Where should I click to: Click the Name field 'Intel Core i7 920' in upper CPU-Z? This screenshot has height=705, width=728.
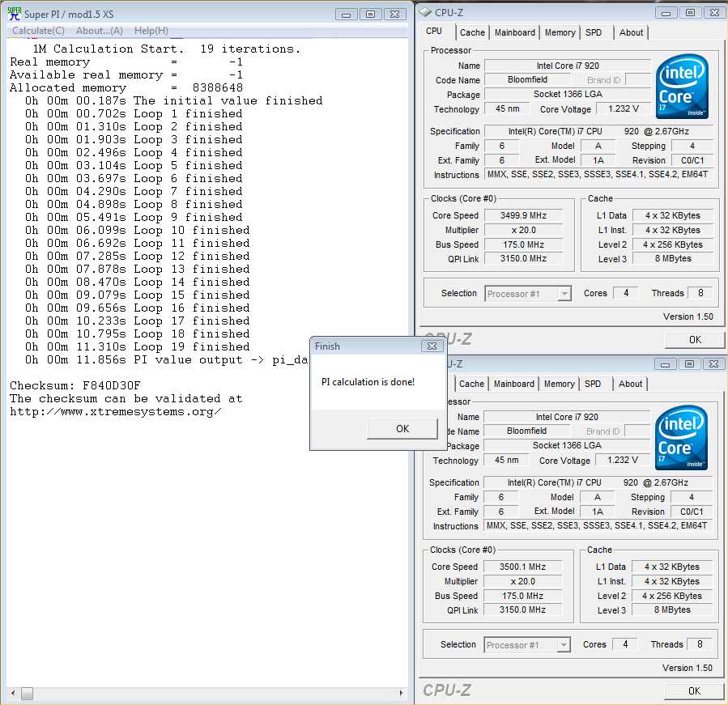pyautogui.click(x=568, y=66)
